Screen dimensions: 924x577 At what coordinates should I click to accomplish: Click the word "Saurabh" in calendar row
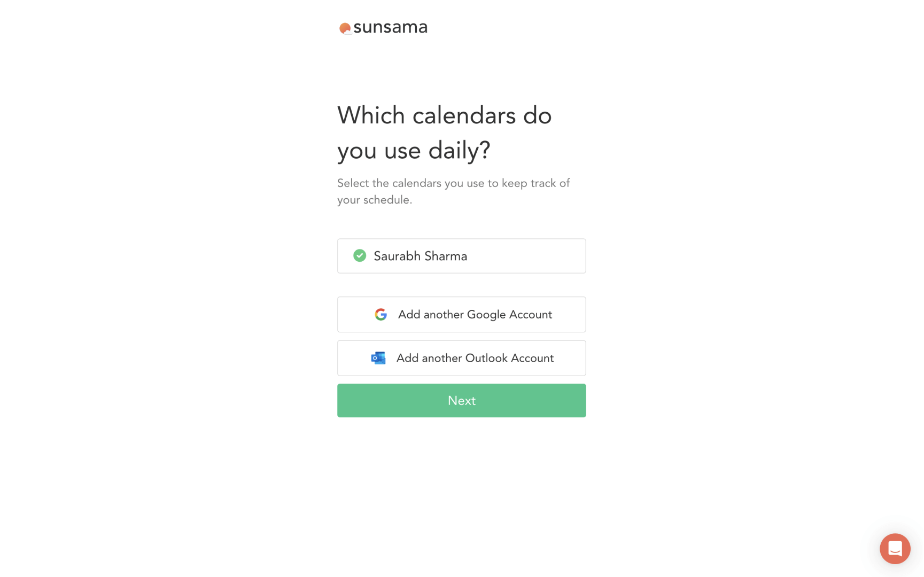tap(397, 256)
